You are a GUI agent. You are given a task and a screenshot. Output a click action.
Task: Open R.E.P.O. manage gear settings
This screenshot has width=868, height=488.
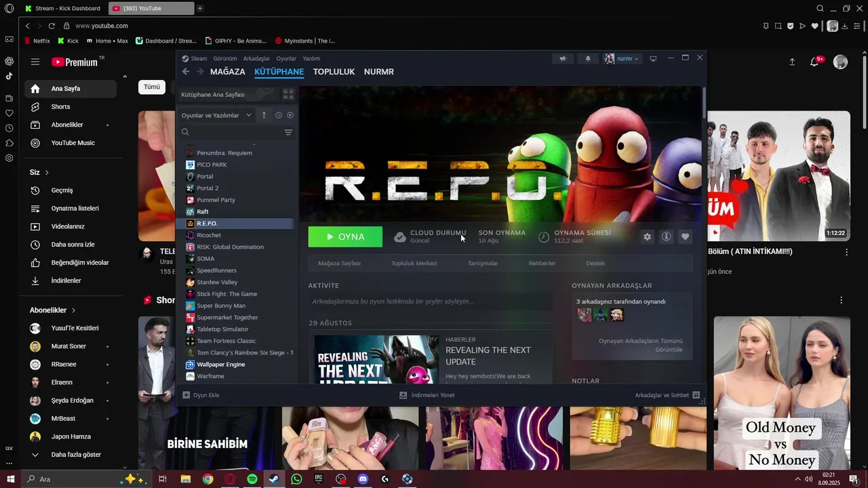(647, 237)
